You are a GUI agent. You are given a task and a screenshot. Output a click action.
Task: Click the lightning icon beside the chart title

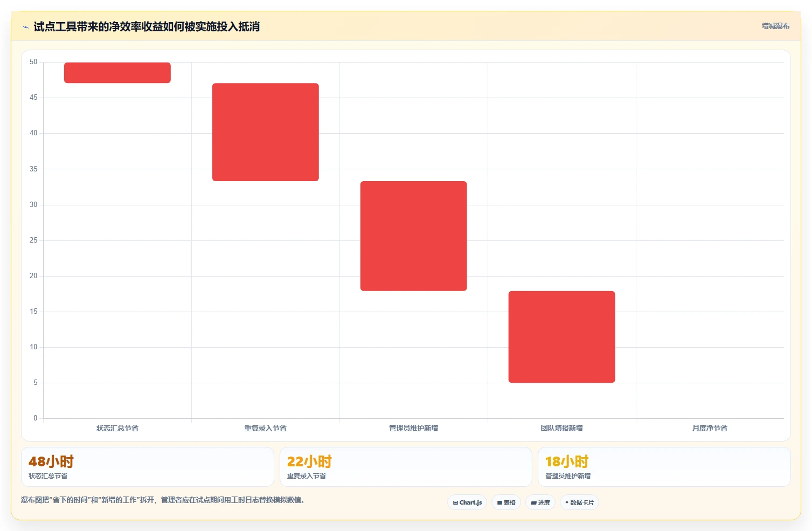point(25,27)
